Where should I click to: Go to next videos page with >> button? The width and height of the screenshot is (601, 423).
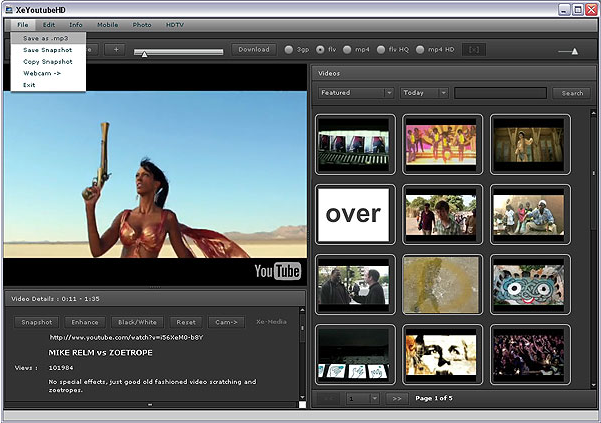coord(397,398)
